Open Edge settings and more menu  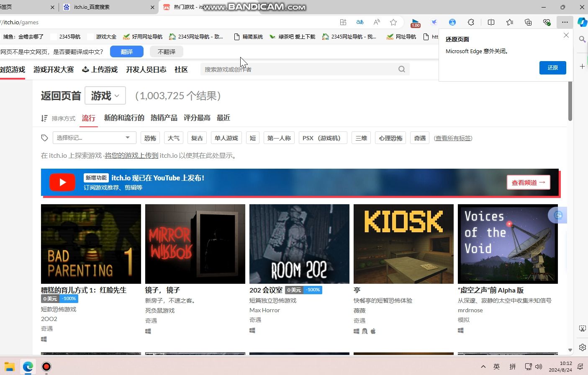pos(565,22)
